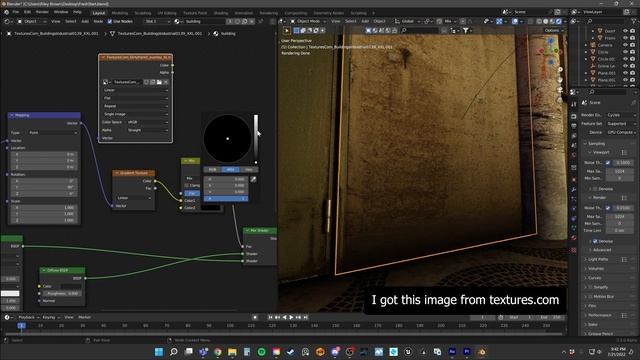
Task: Click the viewport overlays toggle icon
Action: click(515, 21)
